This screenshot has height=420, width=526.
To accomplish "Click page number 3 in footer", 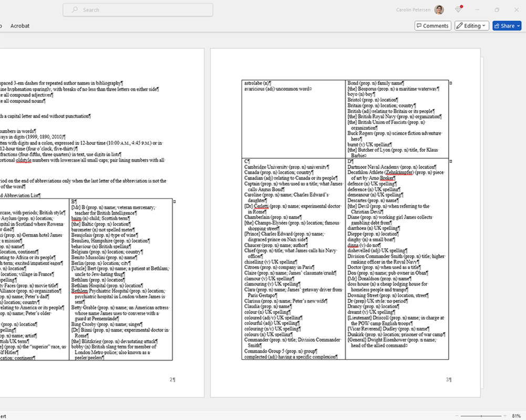I will click(449, 380).
